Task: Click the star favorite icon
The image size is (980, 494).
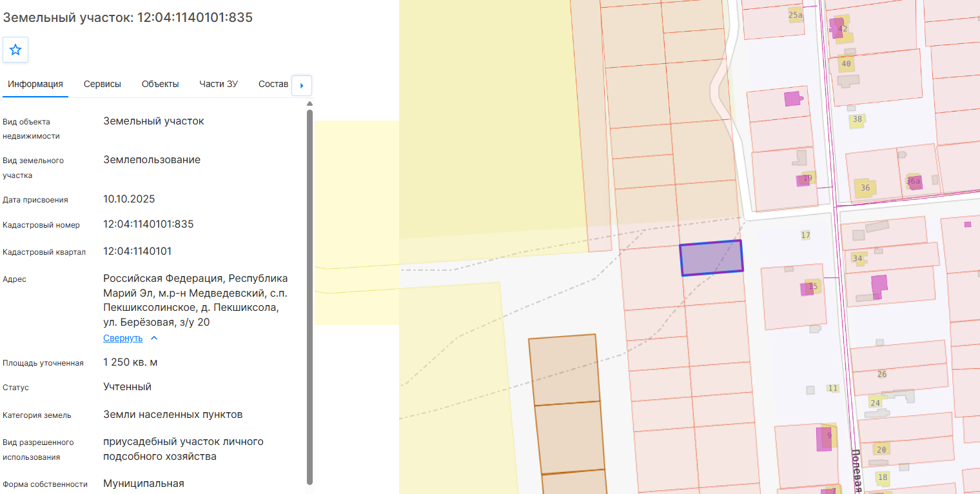Action: [x=15, y=50]
